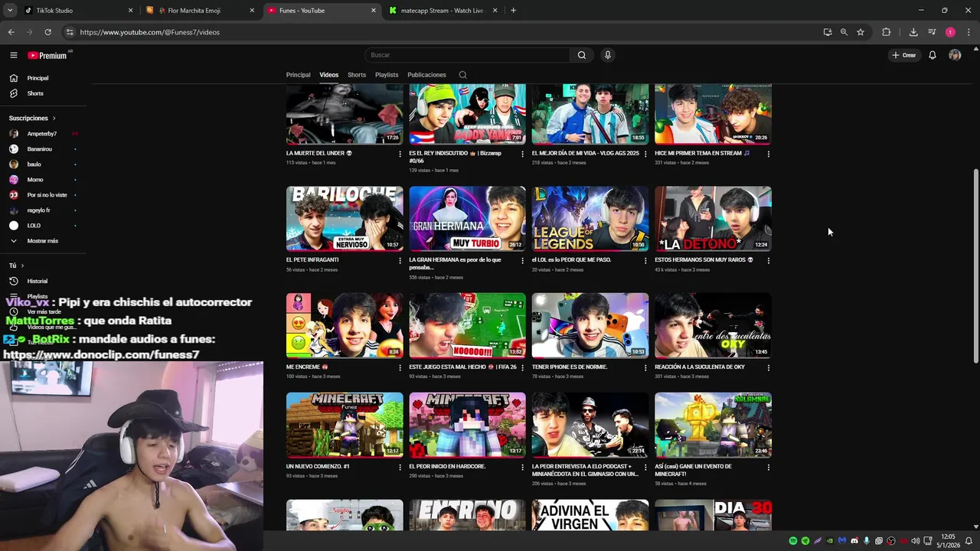Click the browser address bar URL
Viewport: 980px width, 551px height.
pyautogui.click(x=150, y=32)
